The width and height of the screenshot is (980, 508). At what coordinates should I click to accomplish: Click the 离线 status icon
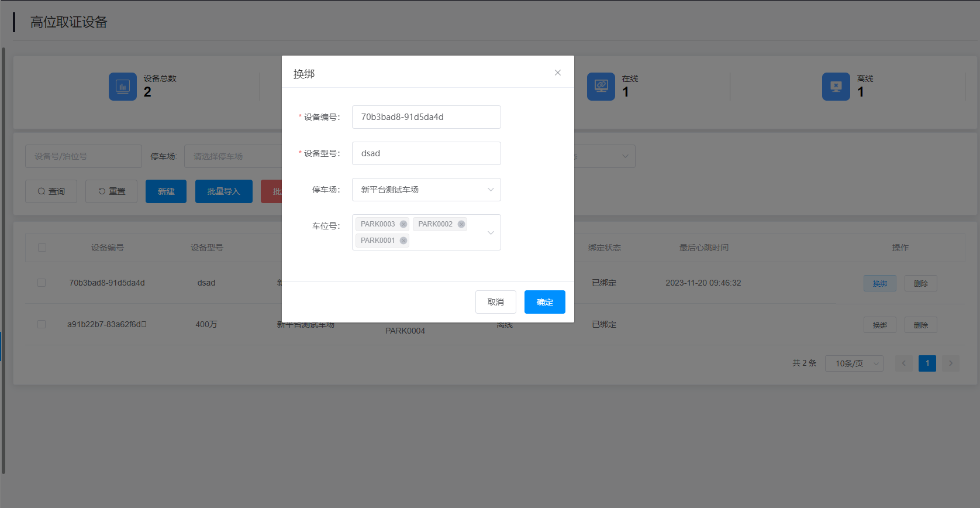coord(836,87)
